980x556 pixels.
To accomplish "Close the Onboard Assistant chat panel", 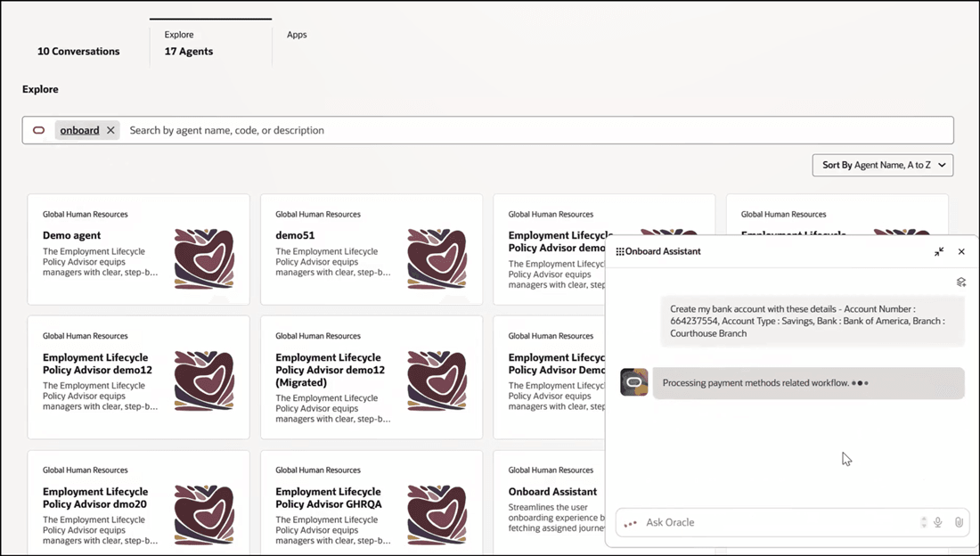I will (961, 251).
